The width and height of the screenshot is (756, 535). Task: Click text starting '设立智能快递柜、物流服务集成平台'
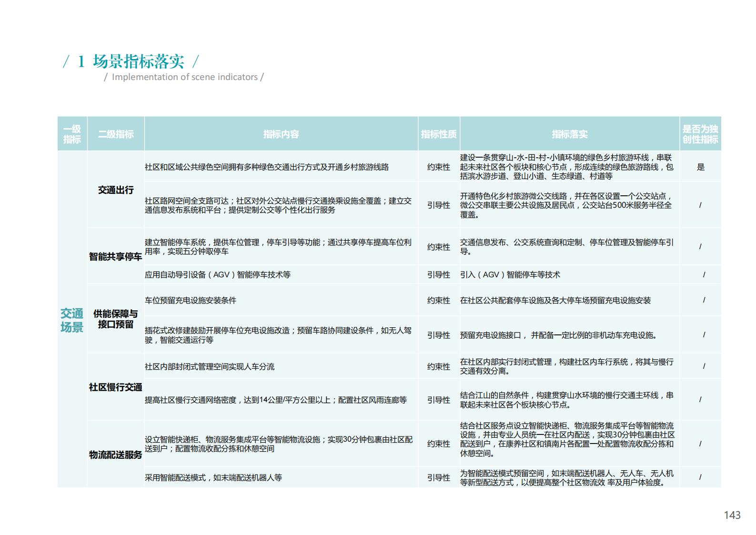pyautogui.click(x=279, y=444)
